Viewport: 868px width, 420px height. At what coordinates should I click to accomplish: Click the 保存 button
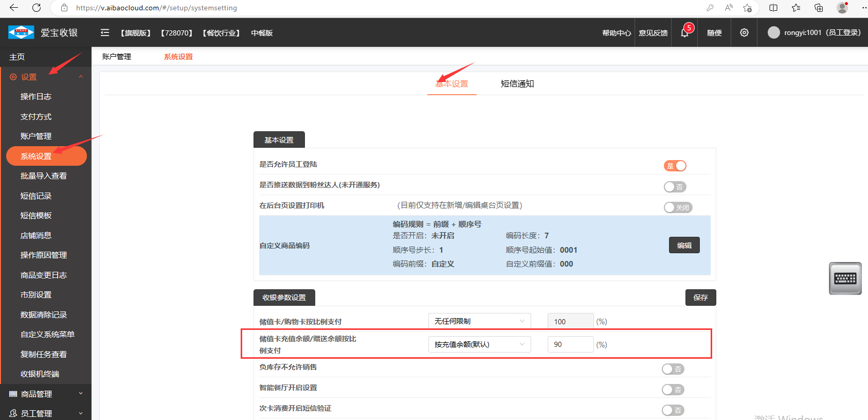tap(700, 297)
